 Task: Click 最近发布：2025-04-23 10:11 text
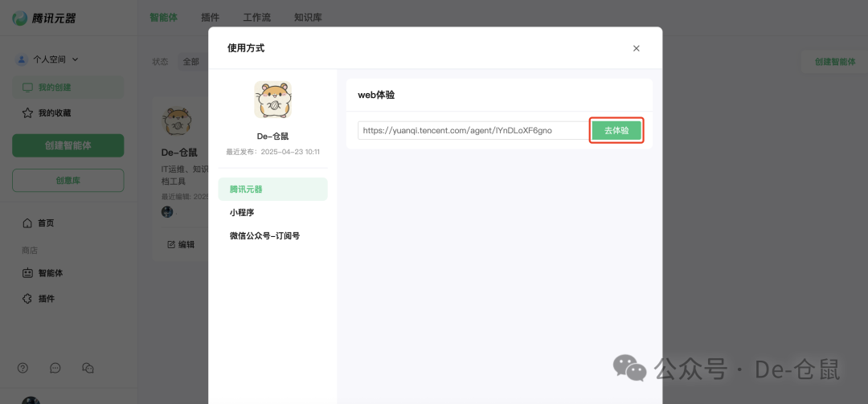point(273,152)
